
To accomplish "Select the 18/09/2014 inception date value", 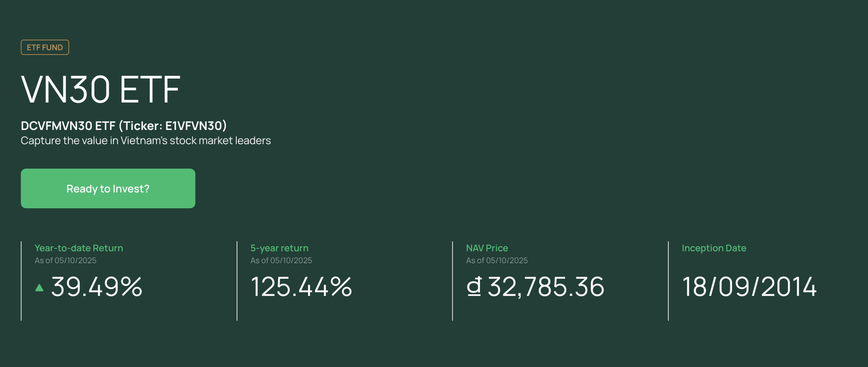I will coord(749,287).
